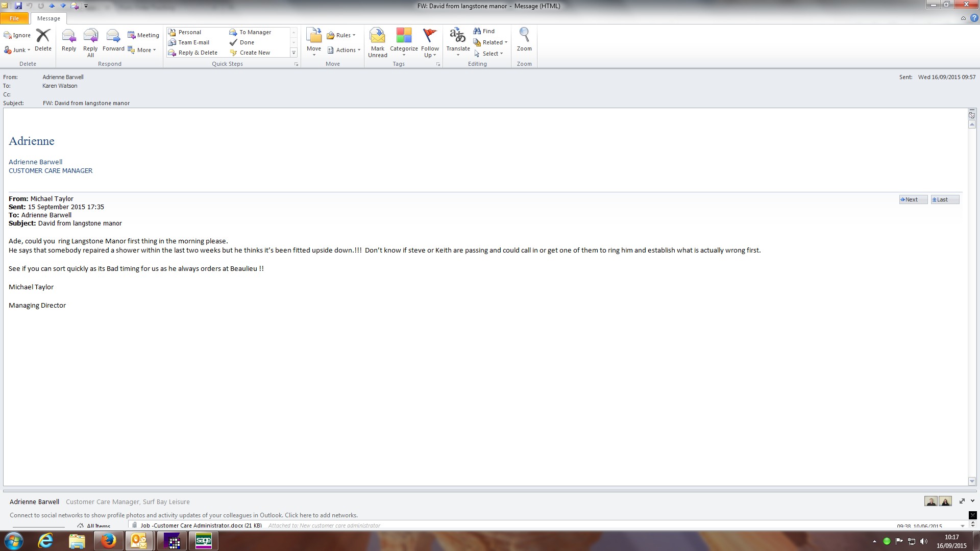Expand the Quick Steps gallery
The width and height of the screenshot is (980, 551).
(x=293, y=53)
